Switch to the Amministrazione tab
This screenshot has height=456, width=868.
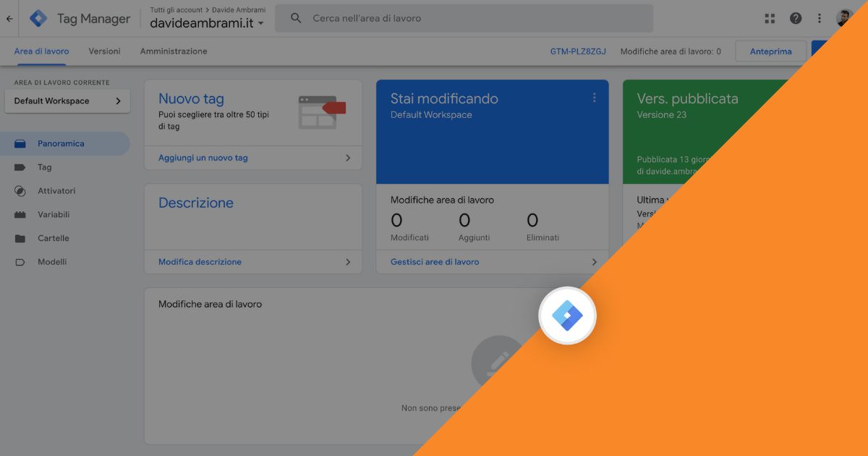point(174,51)
